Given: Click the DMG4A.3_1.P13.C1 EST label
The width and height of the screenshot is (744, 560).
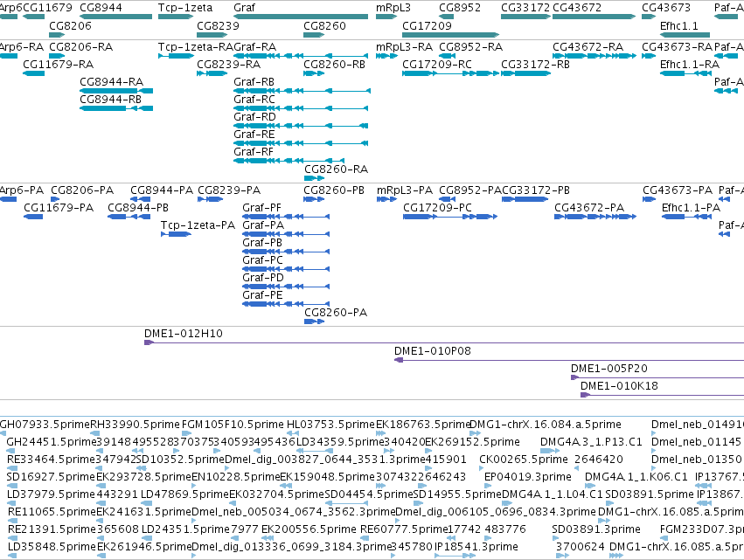Looking at the screenshot, I should coord(591,442).
